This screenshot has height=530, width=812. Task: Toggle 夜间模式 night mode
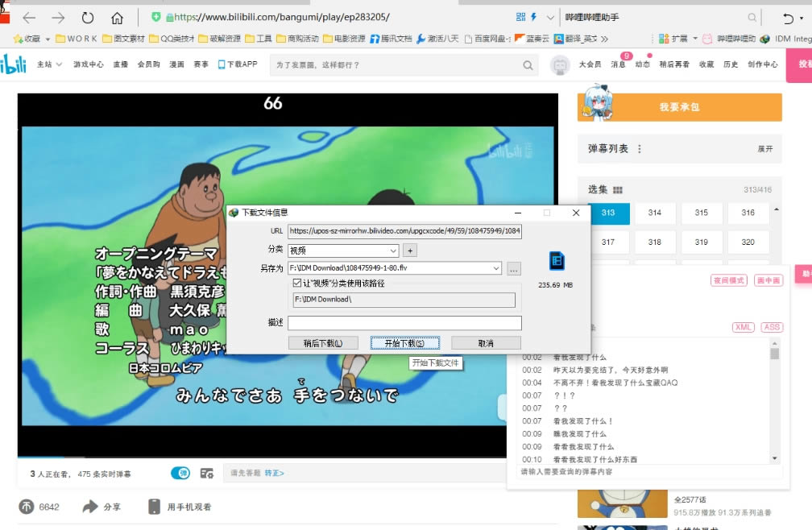[729, 280]
